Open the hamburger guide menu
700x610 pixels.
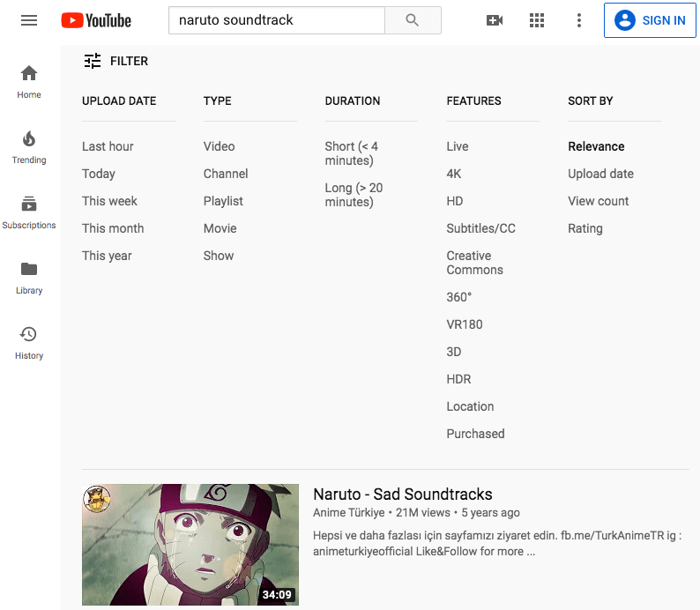click(29, 20)
